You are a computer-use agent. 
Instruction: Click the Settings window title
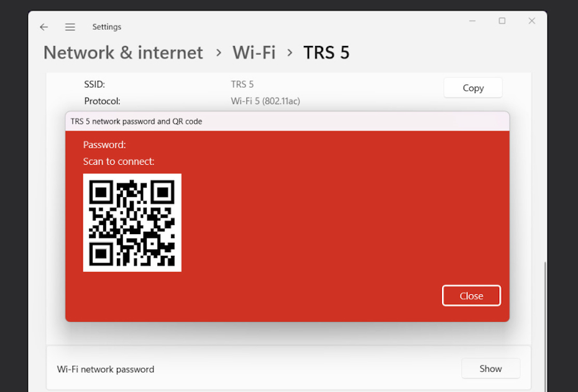click(x=106, y=27)
